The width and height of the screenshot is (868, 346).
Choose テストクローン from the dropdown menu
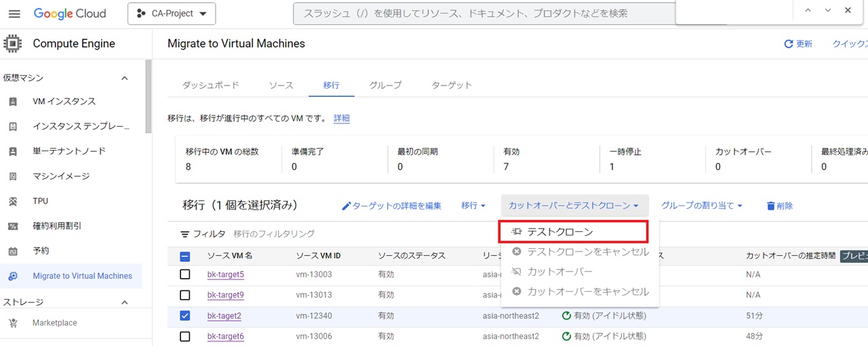[x=574, y=232]
